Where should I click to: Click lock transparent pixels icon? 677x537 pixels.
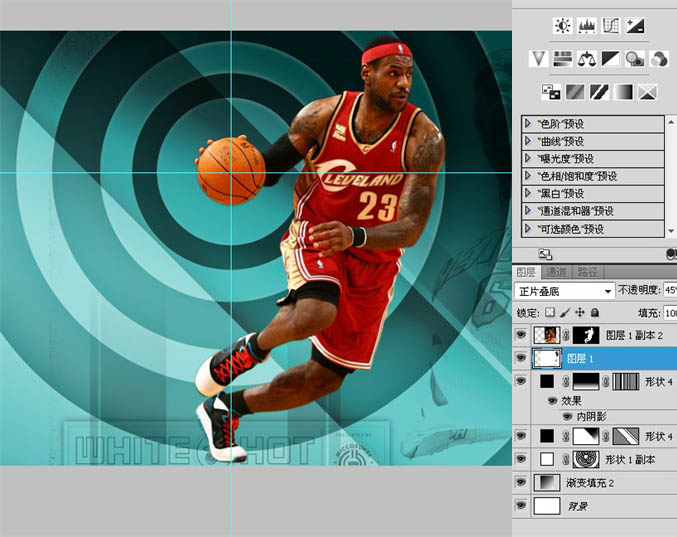[550, 312]
